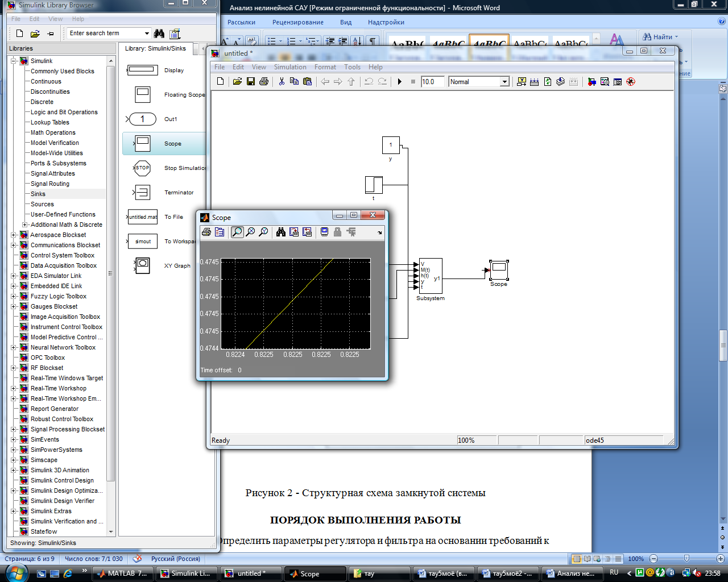Expand the SimPowerSystems node
The height and width of the screenshot is (582, 728).
14,450
